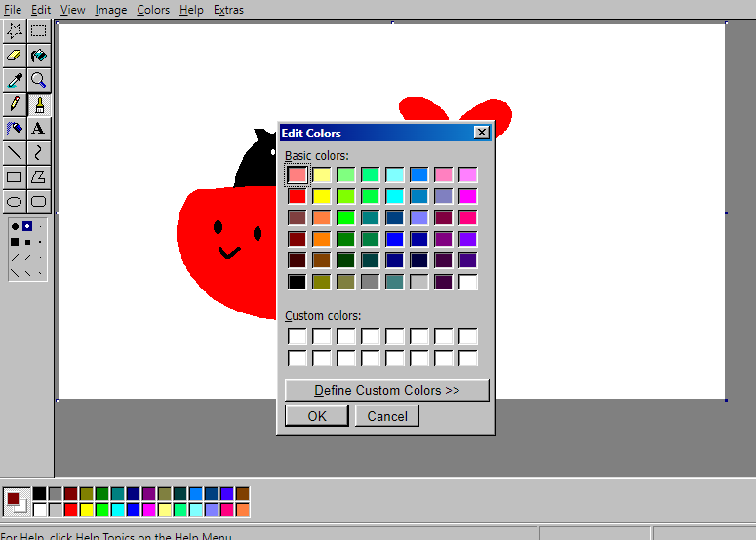
Task: Select first empty custom color slot
Action: [x=297, y=336]
